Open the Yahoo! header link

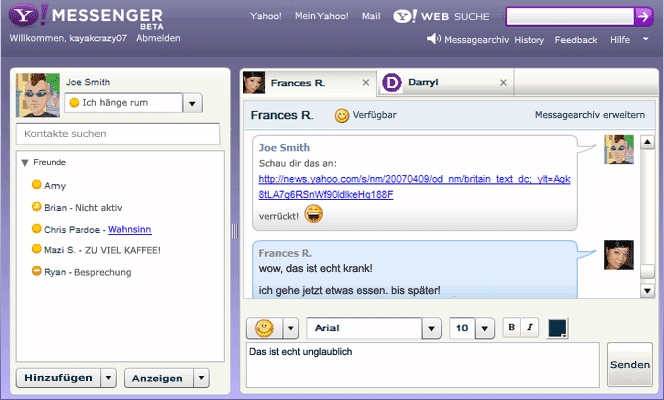point(266,16)
